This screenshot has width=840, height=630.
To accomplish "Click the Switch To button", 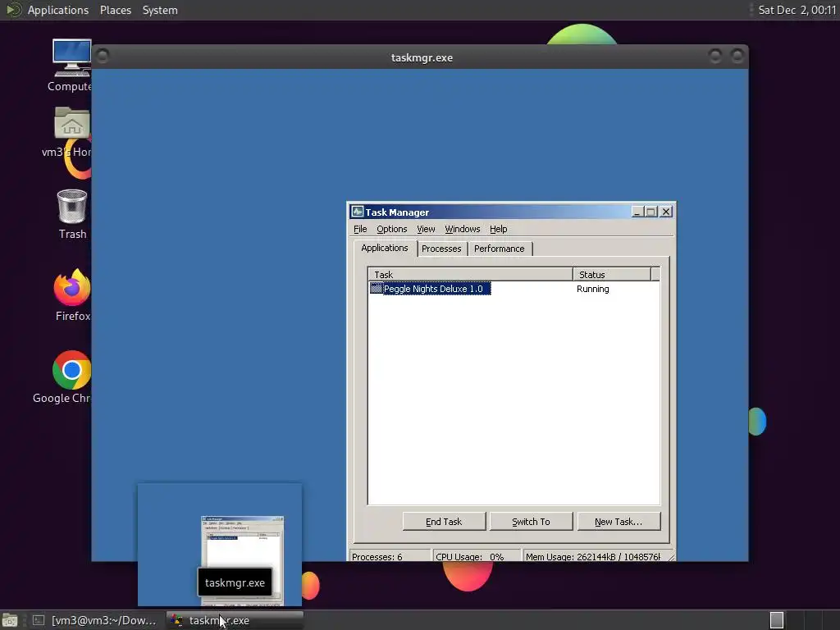I will 531,521.
